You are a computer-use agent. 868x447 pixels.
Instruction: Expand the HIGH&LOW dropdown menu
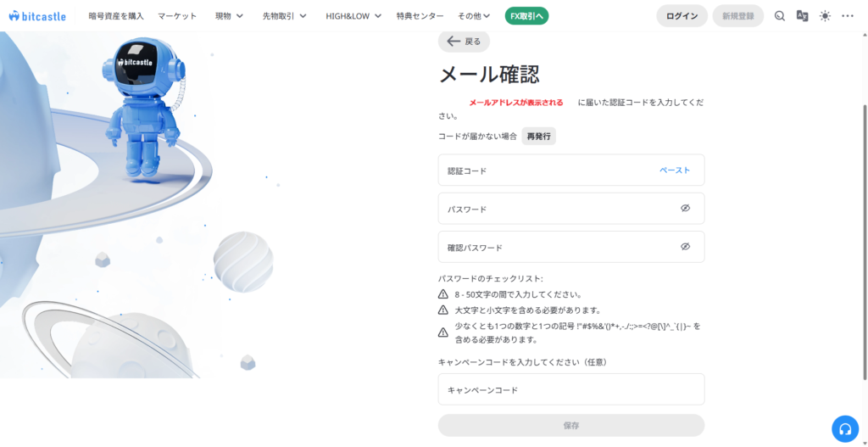[x=353, y=16]
